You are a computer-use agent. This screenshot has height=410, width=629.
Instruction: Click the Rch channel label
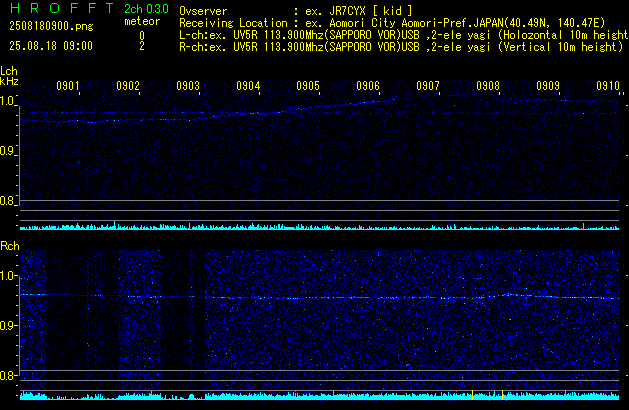10,246
